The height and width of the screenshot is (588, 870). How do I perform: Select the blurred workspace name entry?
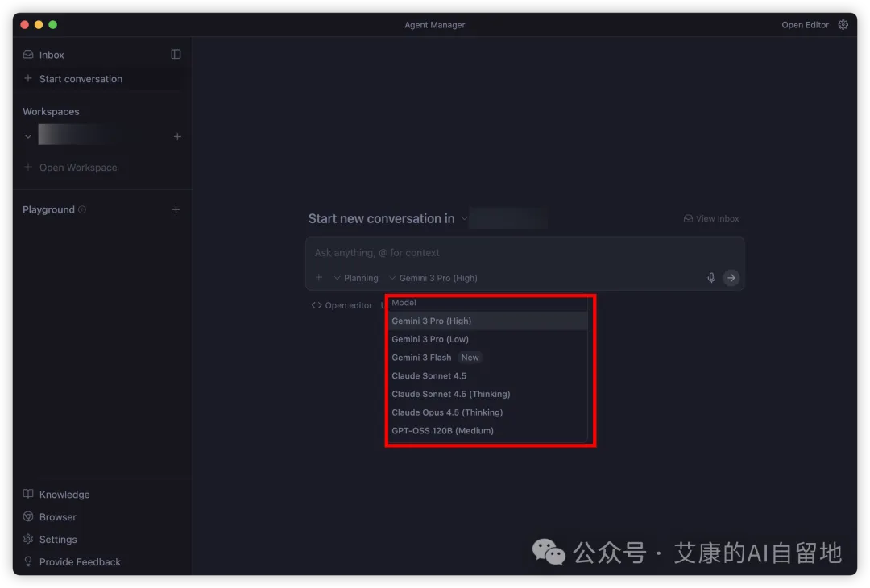click(77, 135)
